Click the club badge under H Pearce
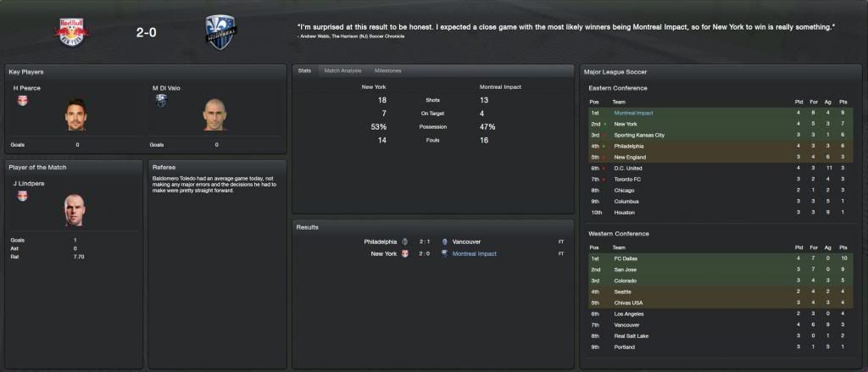The image size is (868, 372). pyautogui.click(x=22, y=100)
